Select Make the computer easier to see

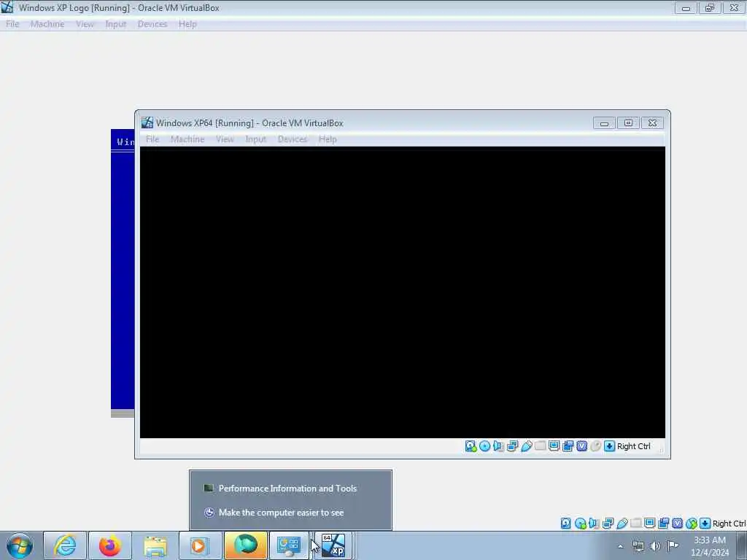coord(290,513)
